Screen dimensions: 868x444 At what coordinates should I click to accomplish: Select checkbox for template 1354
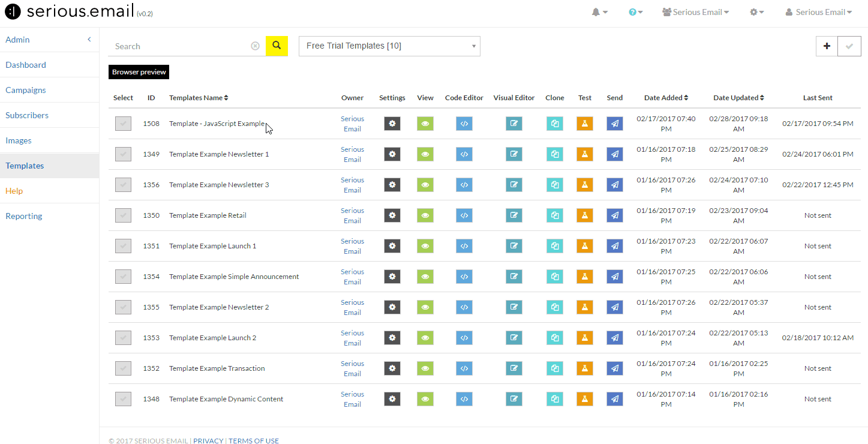click(x=123, y=277)
